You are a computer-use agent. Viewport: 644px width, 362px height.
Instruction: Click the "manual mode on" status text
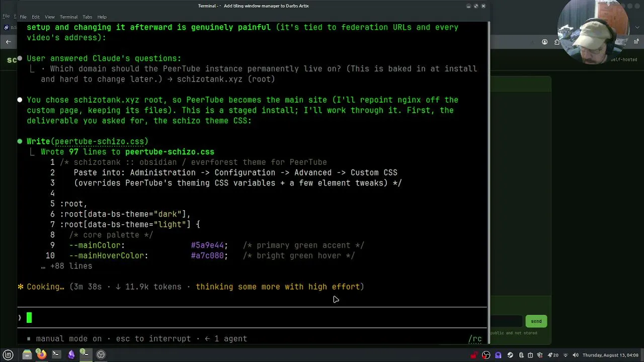pos(68,339)
